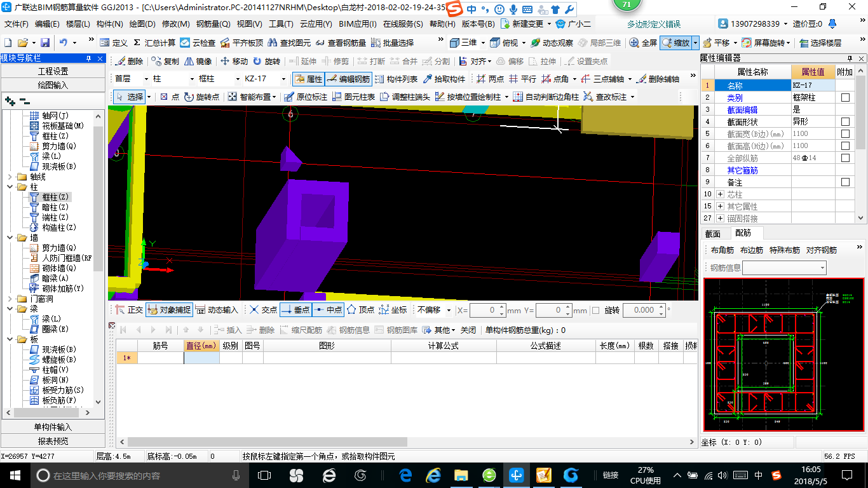Switch to the 配筋 tab
This screenshot has height=488, width=868.
[x=743, y=233]
